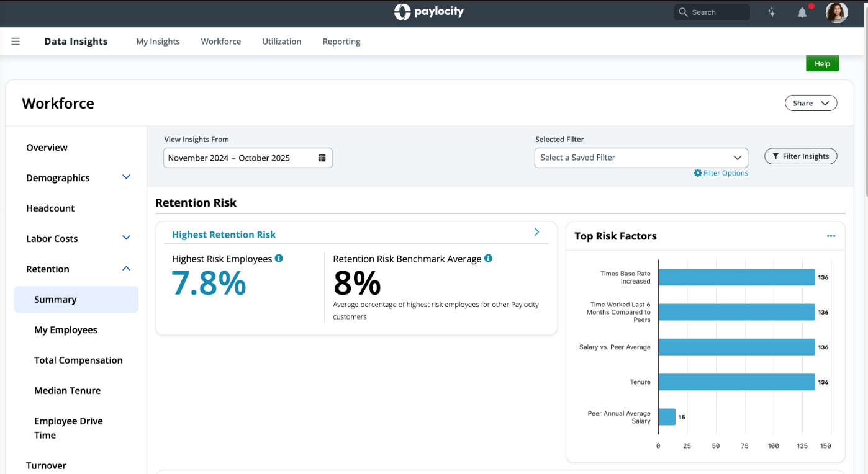The image size is (868, 474).
Task: Open the hamburger navigation menu
Action: click(x=16, y=41)
